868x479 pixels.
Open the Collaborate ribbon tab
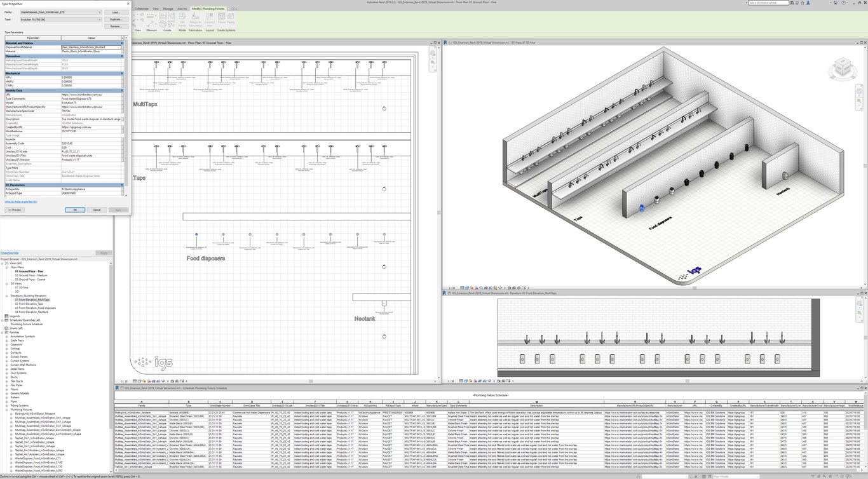[x=142, y=9]
